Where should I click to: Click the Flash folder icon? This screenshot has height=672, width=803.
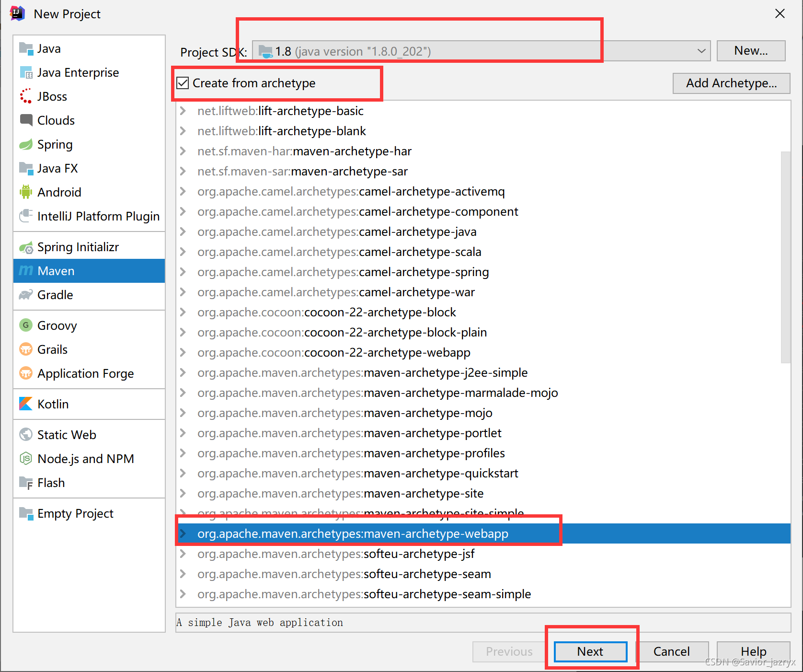point(26,483)
